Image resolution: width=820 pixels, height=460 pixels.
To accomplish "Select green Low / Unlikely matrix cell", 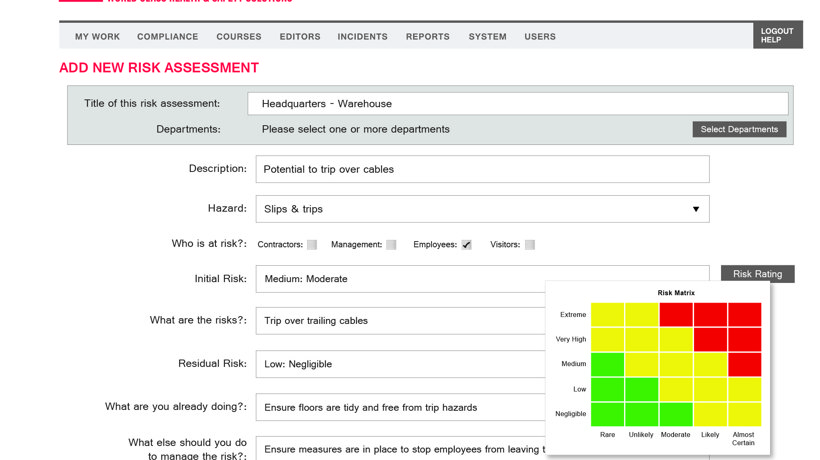I will (642, 389).
